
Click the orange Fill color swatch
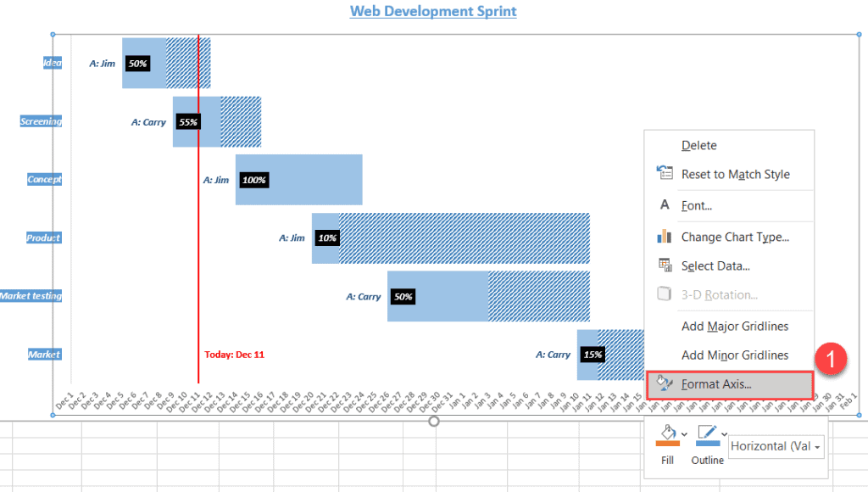[668, 443]
